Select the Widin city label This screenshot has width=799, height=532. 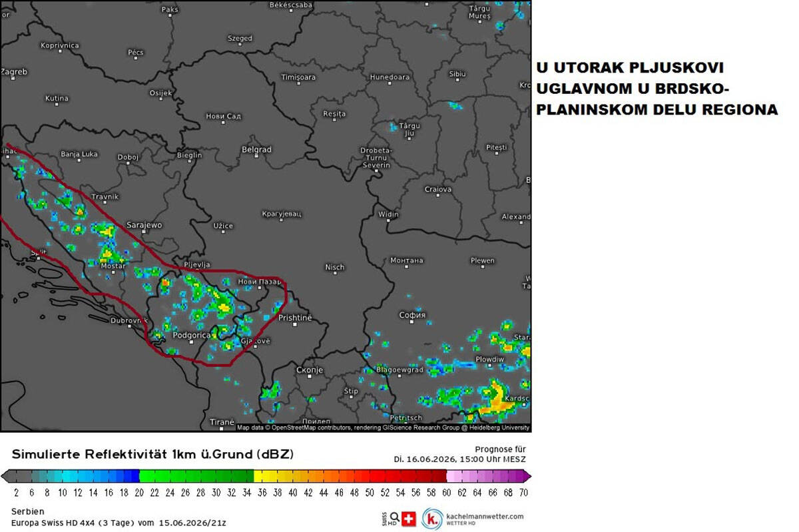388,214
